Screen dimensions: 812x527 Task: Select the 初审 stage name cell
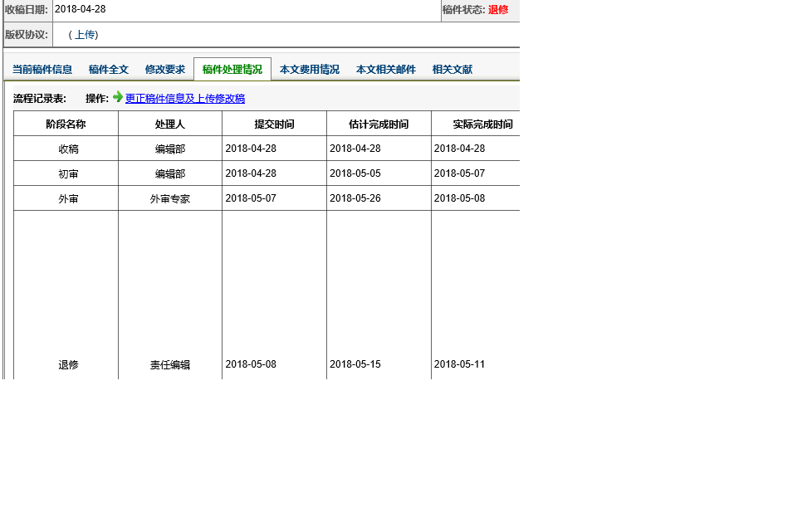pyautogui.click(x=68, y=174)
